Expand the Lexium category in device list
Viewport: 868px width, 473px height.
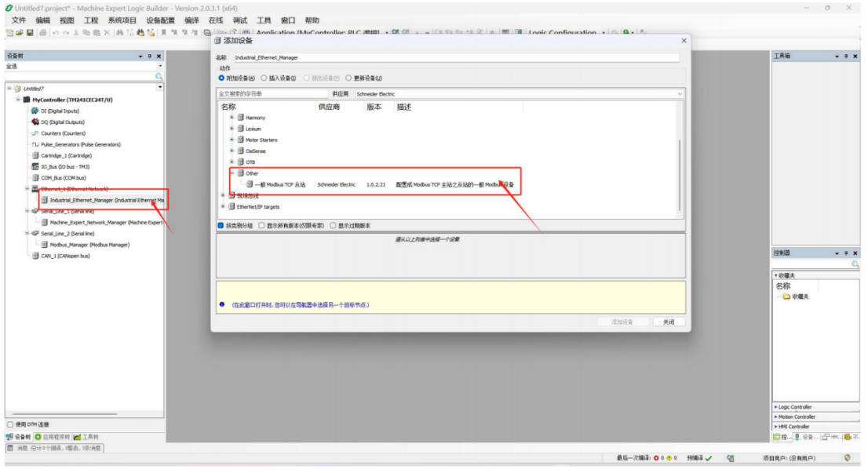[x=232, y=129]
